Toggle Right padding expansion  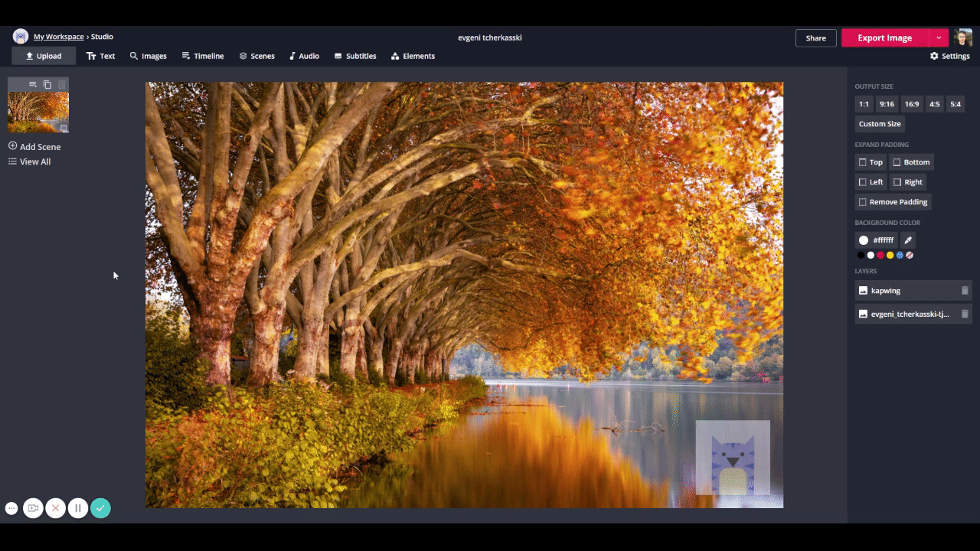click(908, 182)
